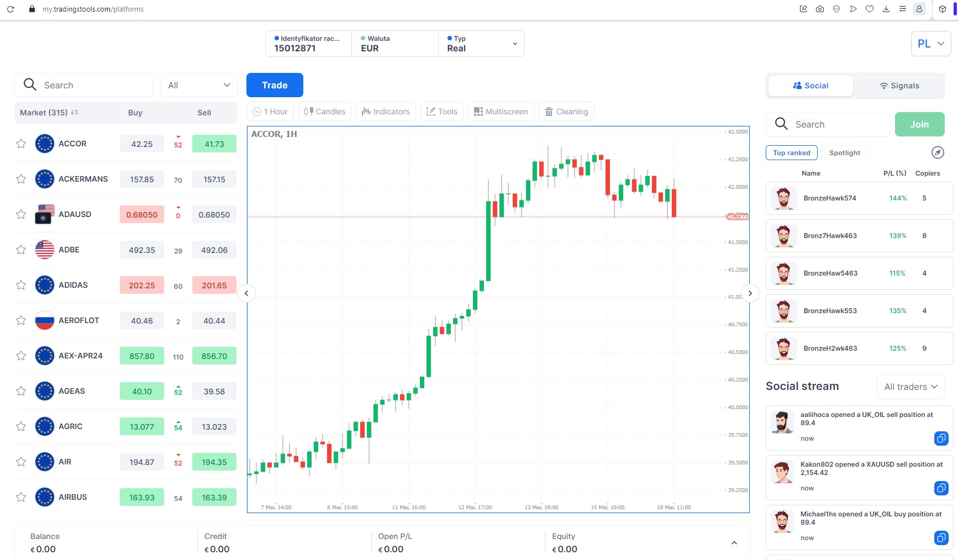Click the social traders Search field
Image resolution: width=958 pixels, height=560 pixels.
(828, 124)
